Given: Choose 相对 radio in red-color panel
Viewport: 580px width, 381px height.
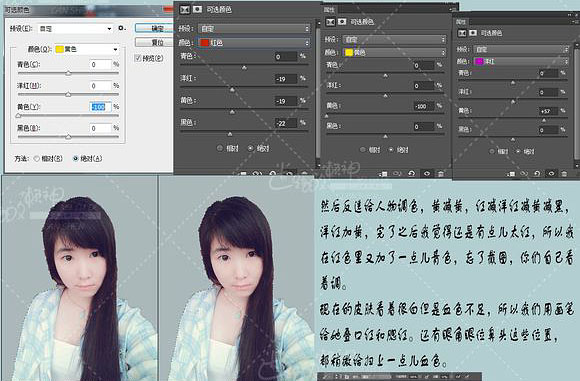Looking at the screenshot, I should click(x=220, y=148).
